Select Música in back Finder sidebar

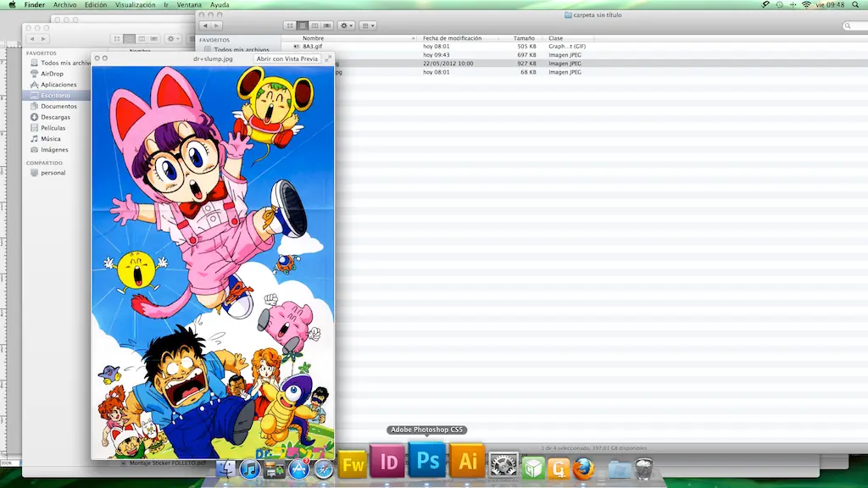[50, 139]
